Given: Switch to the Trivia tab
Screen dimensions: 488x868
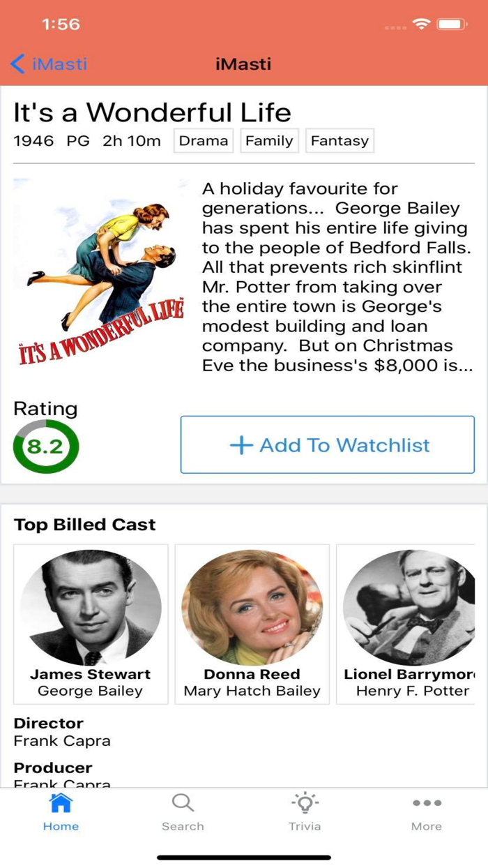Looking at the screenshot, I should [305, 812].
